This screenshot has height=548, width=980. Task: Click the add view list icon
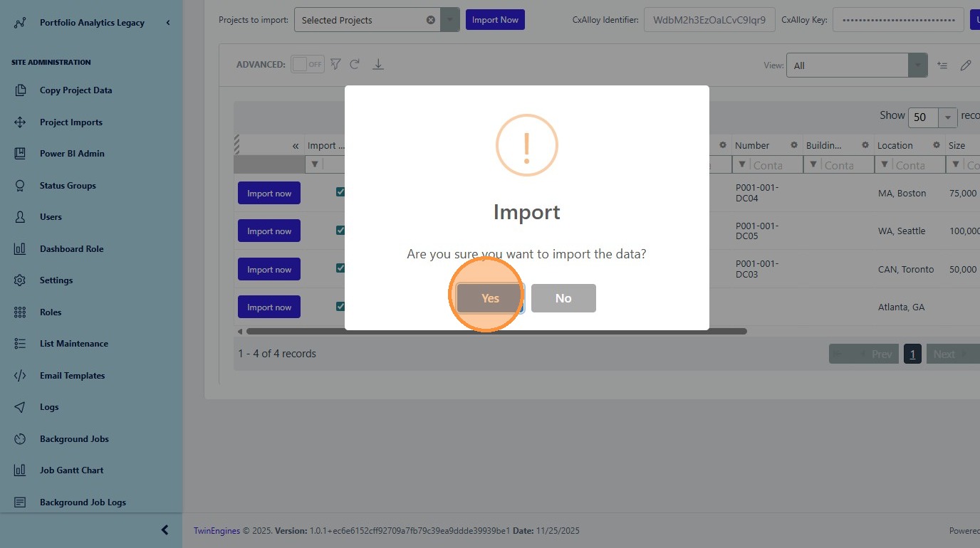click(942, 65)
